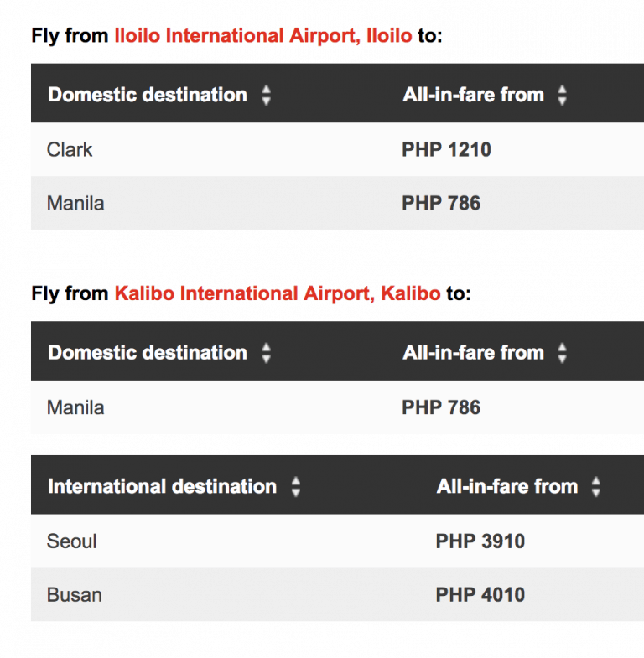Sort Kalibo domestic table by destination arrows
Viewport: 644px width, 658px height.
click(266, 353)
